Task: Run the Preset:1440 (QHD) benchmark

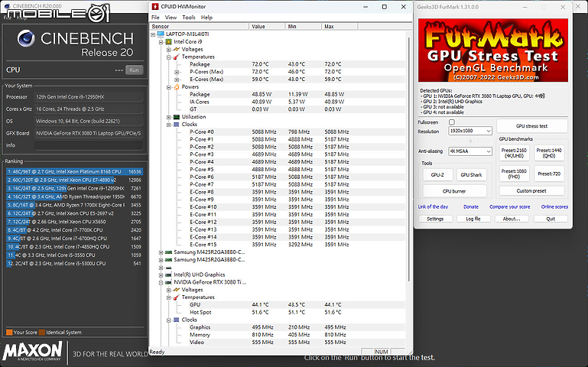Action: click(x=549, y=153)
